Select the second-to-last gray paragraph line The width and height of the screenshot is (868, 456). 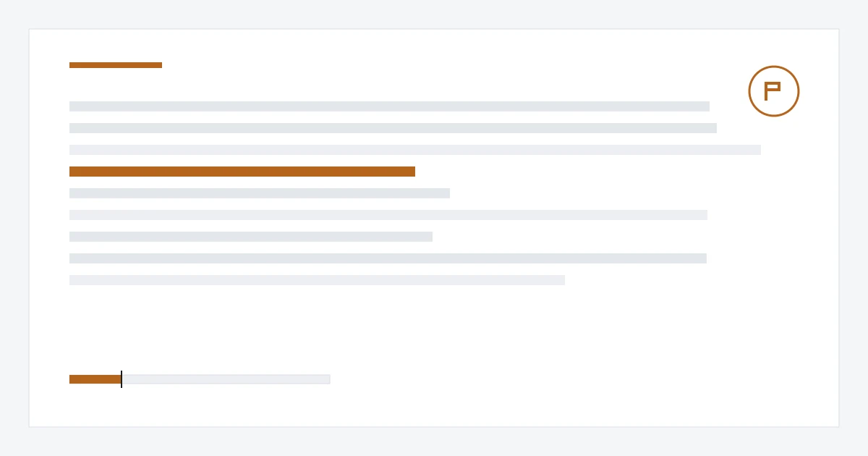[388, 258]
